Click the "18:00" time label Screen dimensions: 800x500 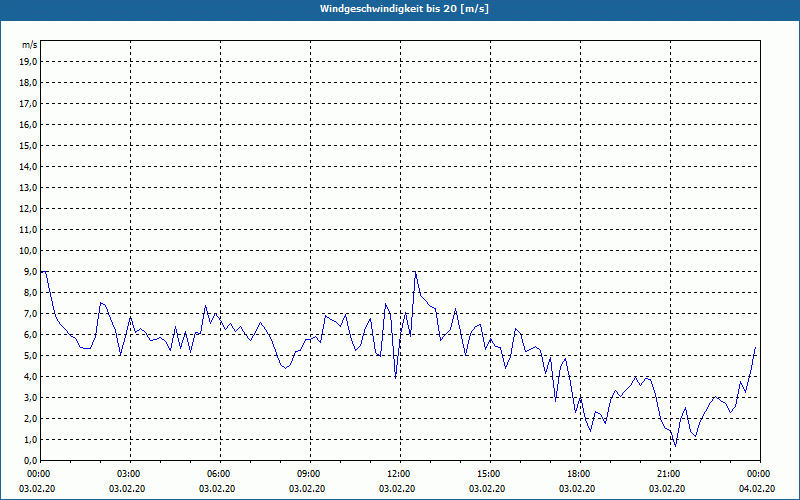click(580, 474)
